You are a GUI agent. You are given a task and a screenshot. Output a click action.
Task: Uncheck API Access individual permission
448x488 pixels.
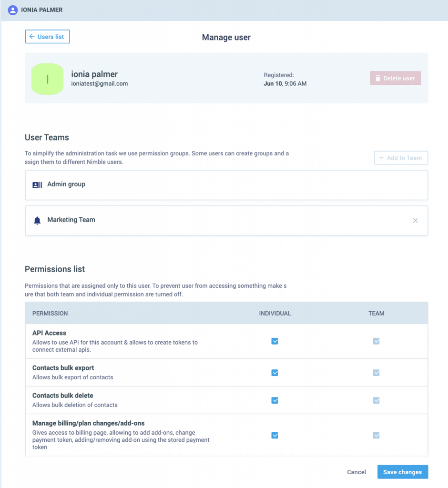[x=275, y=341]
